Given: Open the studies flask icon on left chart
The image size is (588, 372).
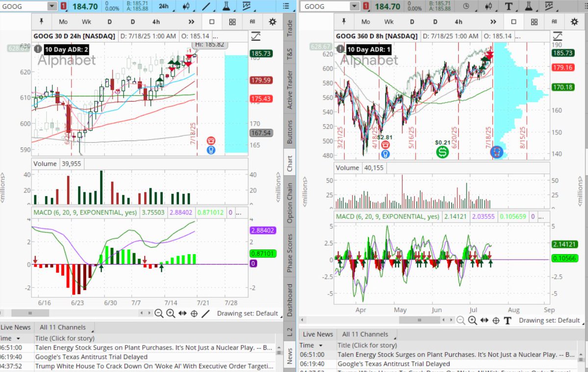Looking at the screenshot, I should tap(226, 6).
